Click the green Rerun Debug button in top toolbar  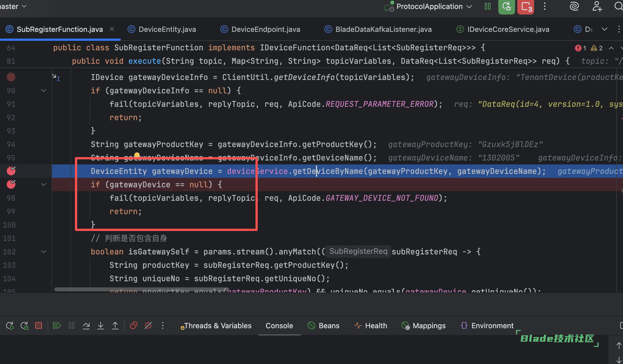[x=506, y=7]
